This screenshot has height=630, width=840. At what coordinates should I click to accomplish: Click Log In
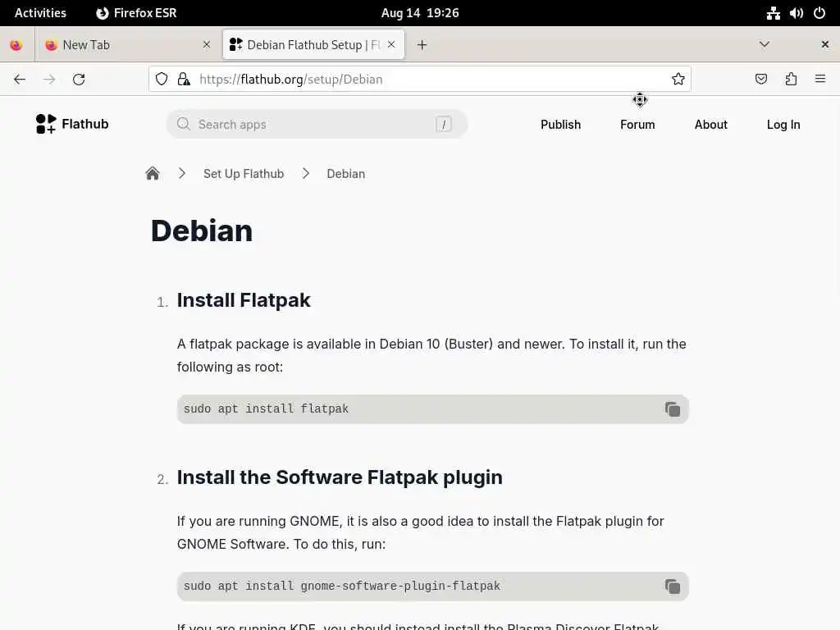tap(783, 125)
